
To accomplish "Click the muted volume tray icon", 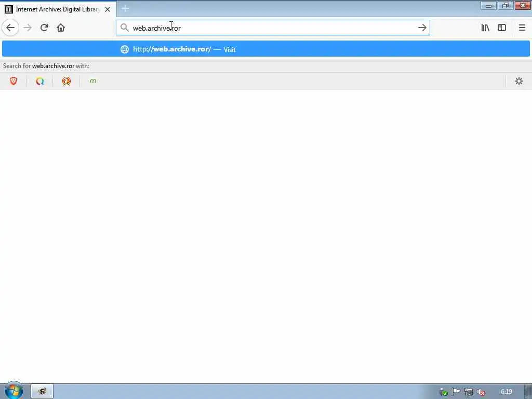I will 481,392.
